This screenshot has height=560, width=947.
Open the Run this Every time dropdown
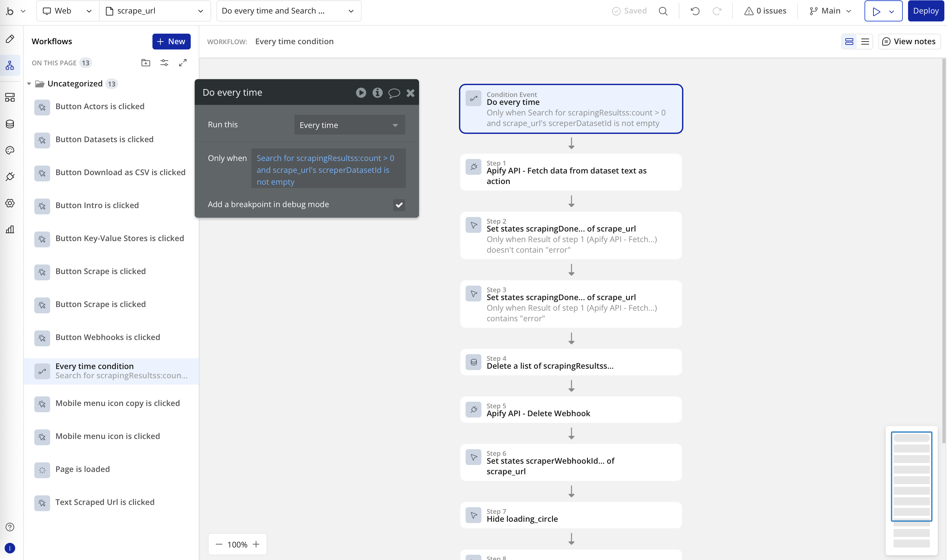pyautogui.click(x=349, y=125)
